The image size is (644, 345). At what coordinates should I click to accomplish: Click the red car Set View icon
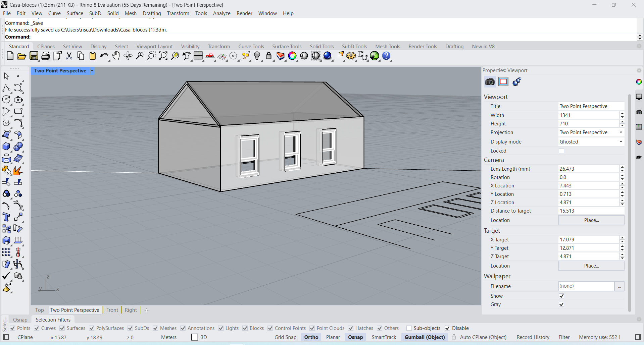[x=210, y=56]
